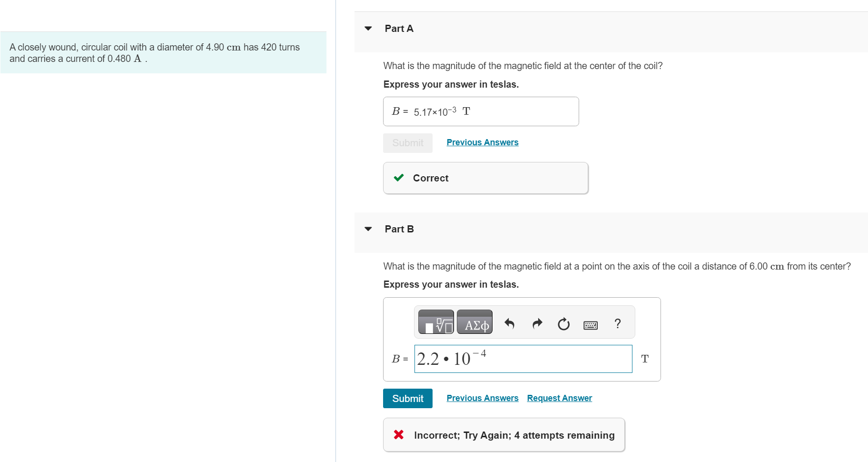Click the Part A answer box showing 5.17×10⁻³

coord(481,111)
